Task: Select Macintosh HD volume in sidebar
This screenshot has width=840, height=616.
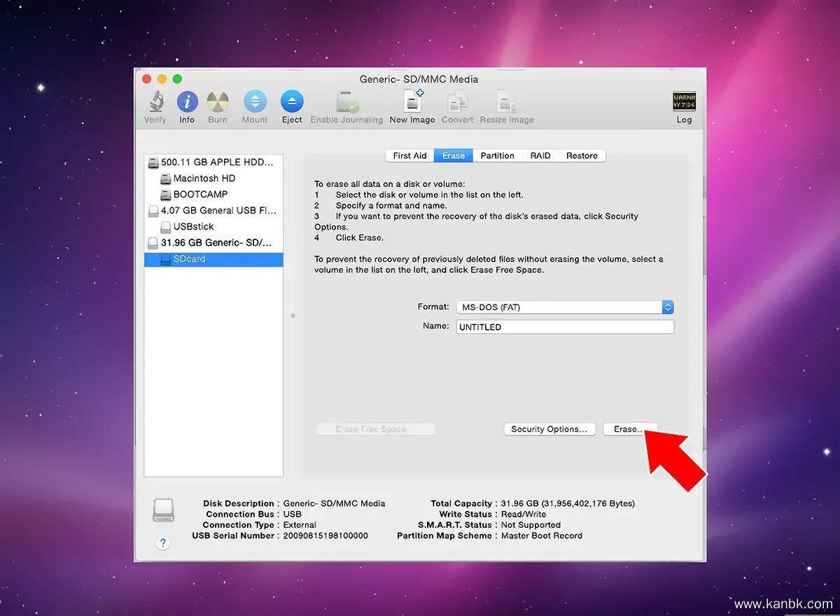Action: (204, 178)
